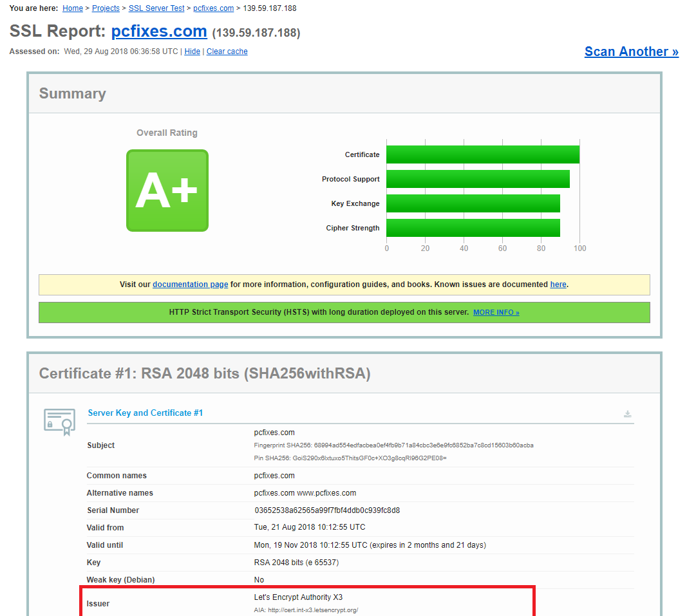Click the A+ overall rating badge
This screenshot has width=687, height=616.
167,191
